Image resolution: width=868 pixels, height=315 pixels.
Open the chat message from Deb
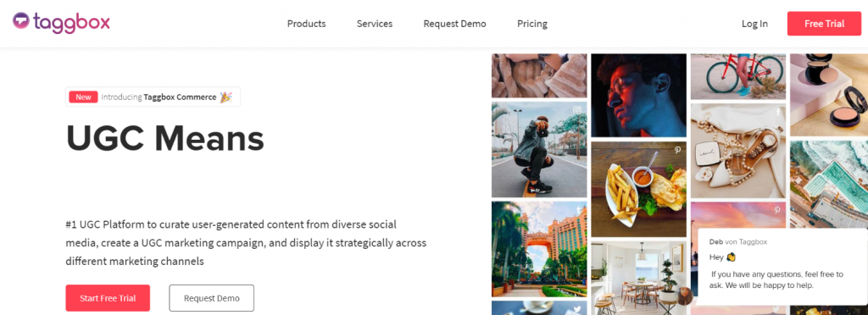782,267
